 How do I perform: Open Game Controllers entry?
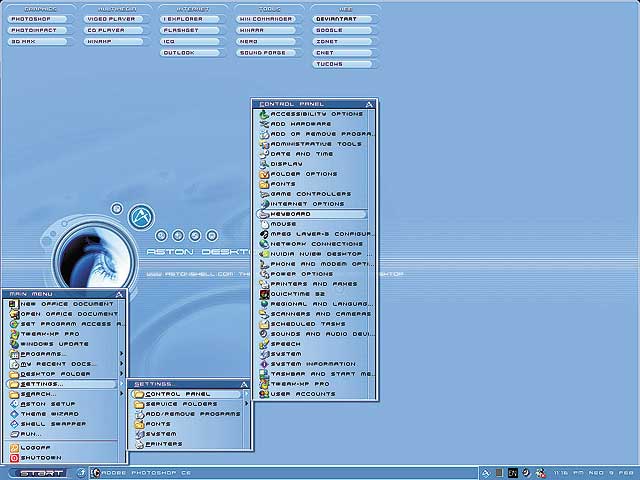point(313,194)
